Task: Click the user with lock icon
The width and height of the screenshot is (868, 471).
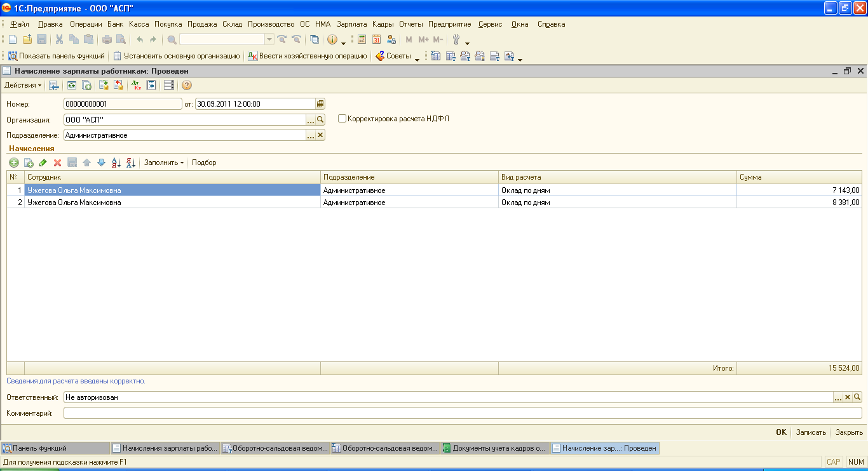Action: pyautogui.click(x=391, y=39)
